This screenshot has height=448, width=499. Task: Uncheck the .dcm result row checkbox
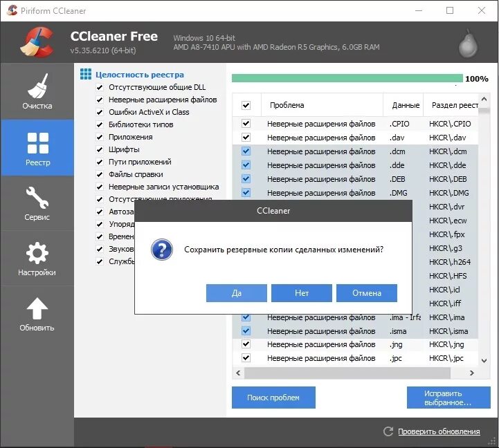[246, 151]
